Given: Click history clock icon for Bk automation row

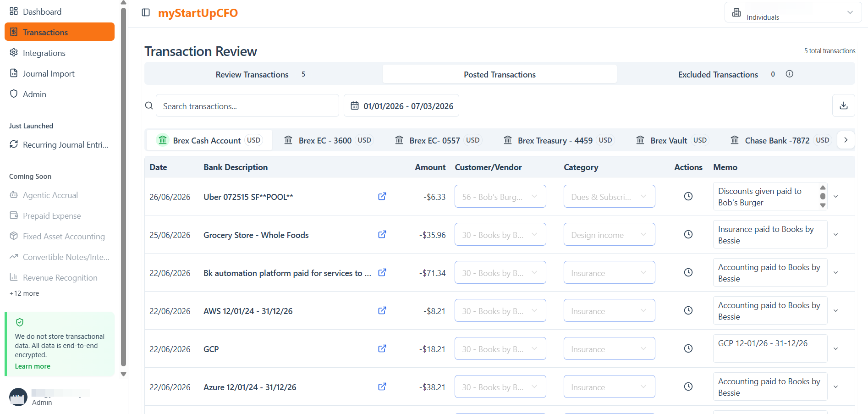Looking at the screenshot, I should 688,272.
